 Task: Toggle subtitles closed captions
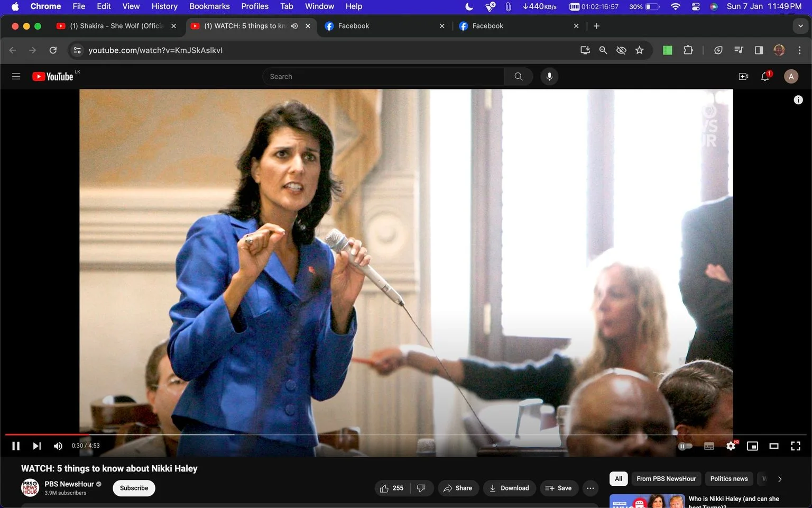click(x=709, y=446)
